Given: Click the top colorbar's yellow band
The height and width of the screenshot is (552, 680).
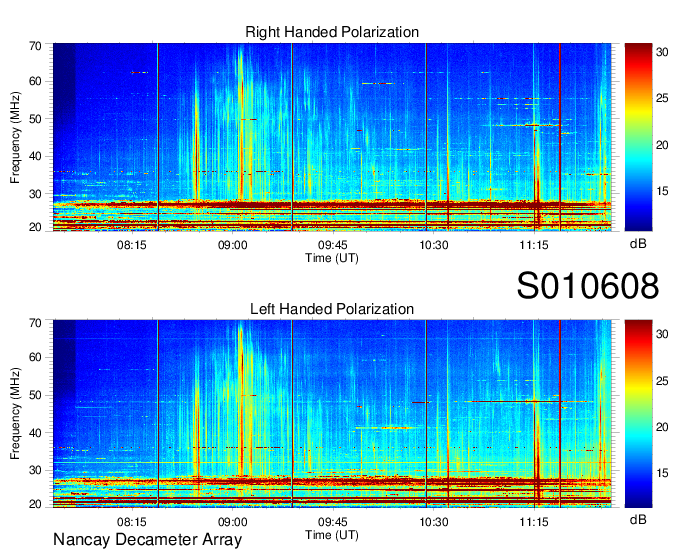Looking at the screenshot, I should pos(638,111).
